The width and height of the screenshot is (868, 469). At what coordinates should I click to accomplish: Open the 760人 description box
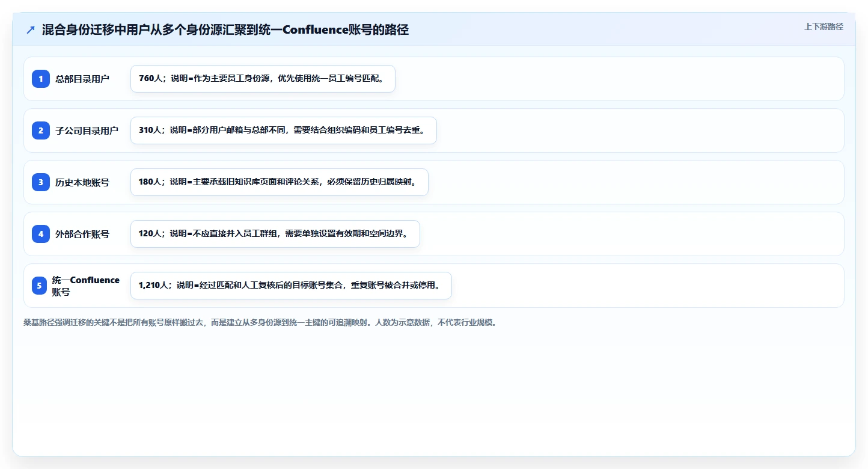263,79
